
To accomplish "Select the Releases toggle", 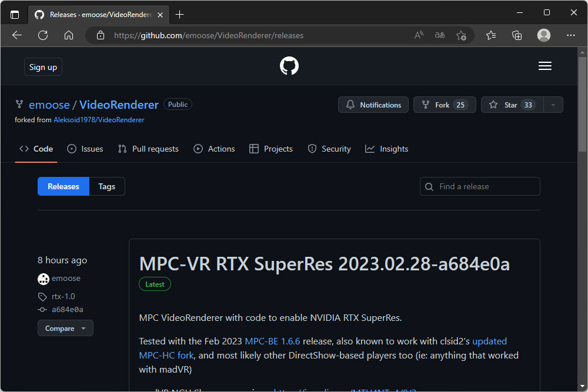I will (x=63, y=186).
